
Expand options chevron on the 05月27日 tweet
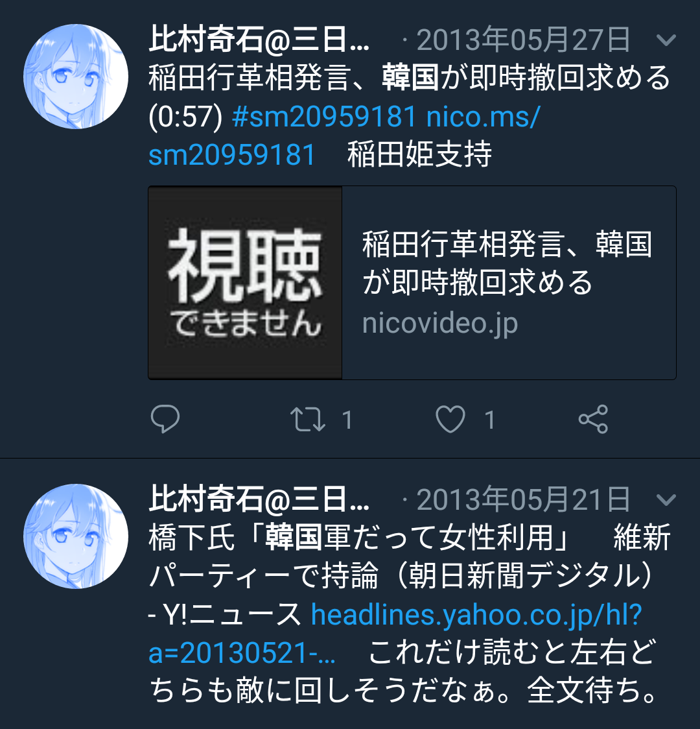pyautogui.click(x=666, y=40)
